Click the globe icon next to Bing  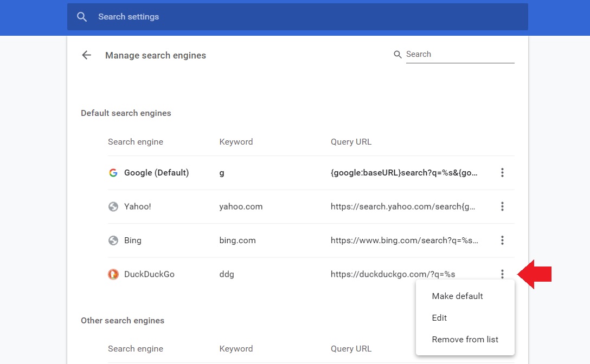pyautogui.click(x=113, y=240)
